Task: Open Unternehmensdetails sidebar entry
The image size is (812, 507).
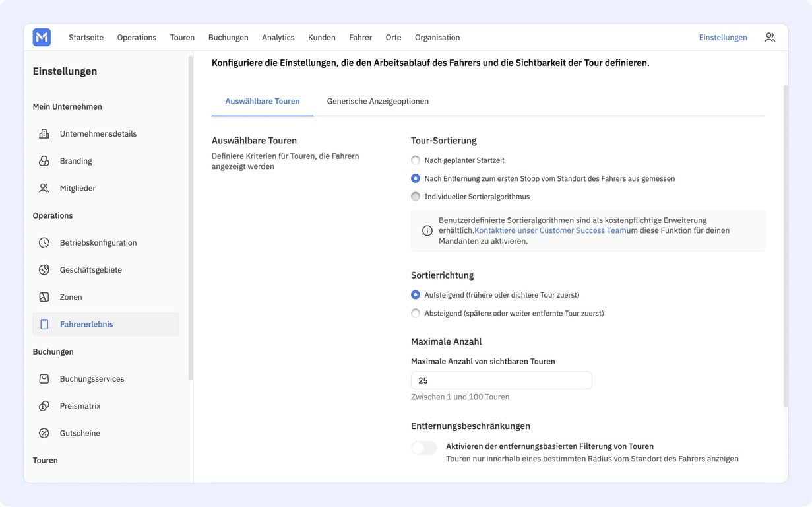Action: [x=106, y=134]
